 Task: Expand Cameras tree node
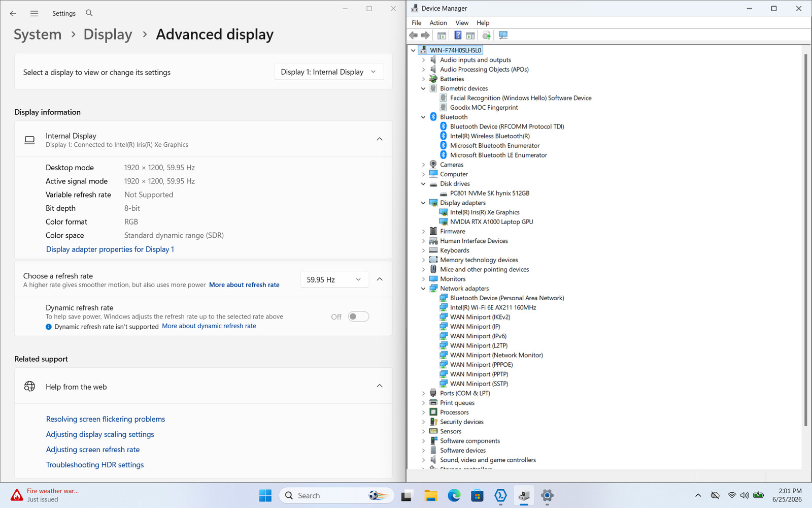[x=423, y=165]
